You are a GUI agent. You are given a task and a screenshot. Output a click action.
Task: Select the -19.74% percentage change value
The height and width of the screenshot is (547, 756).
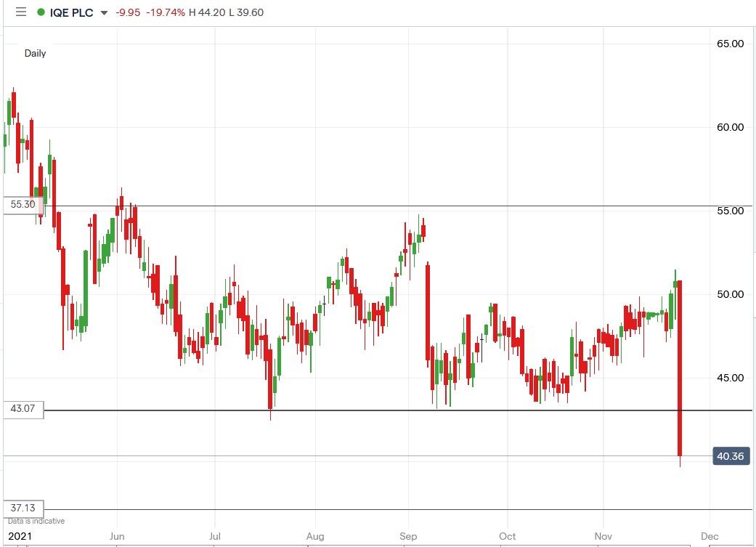point(163,12)
